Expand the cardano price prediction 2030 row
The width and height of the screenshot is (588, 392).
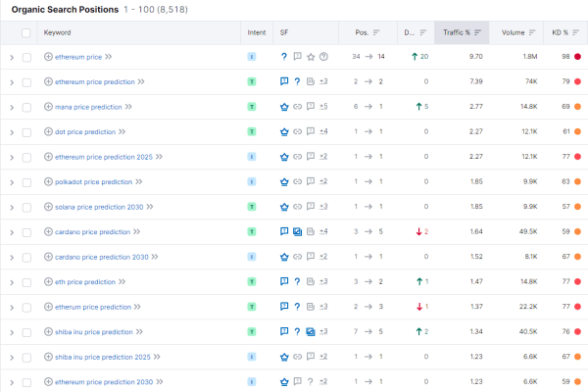[11, 257]
